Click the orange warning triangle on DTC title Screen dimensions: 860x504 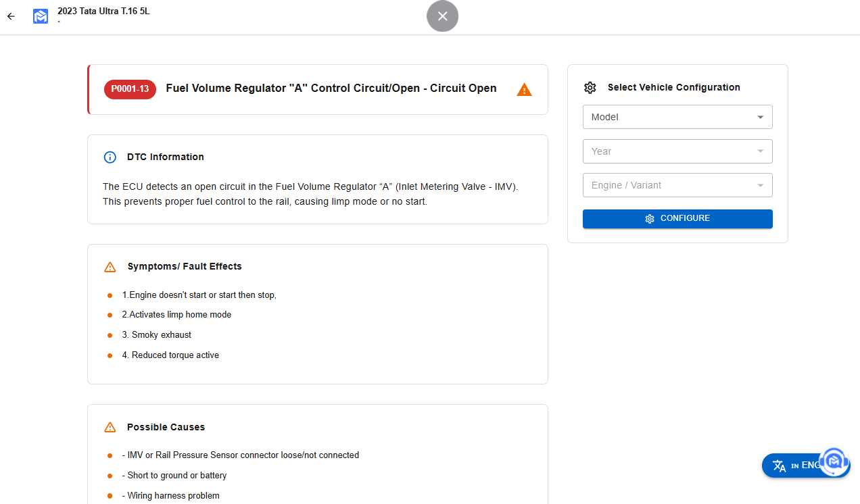(x=524, y=89)
